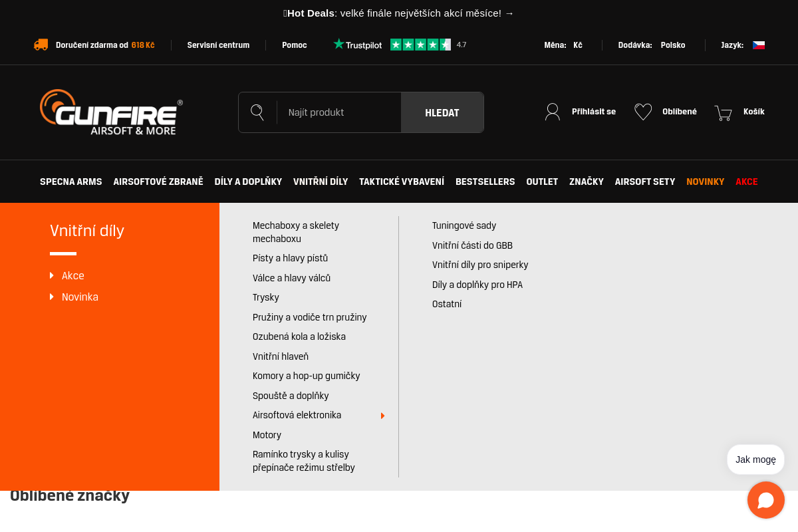Open Oblíbené favorites link
Image resolution: width=798 pixels, height=532 pixels.
[680, 112]
